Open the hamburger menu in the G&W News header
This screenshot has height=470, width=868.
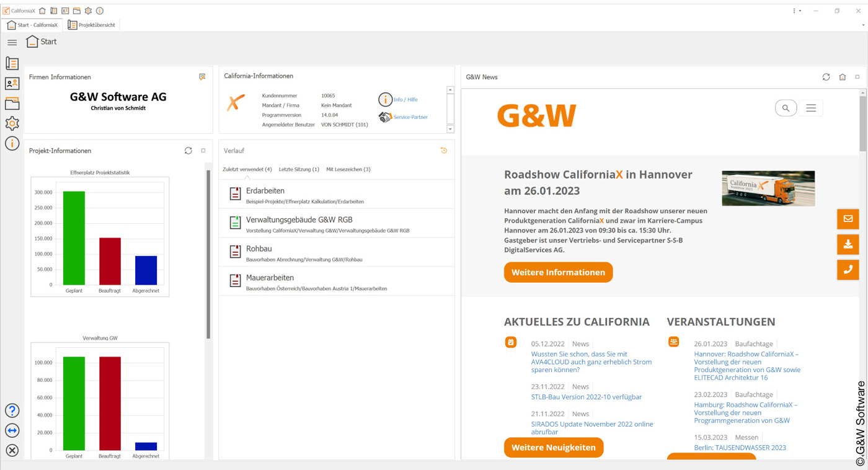[810, 107]
